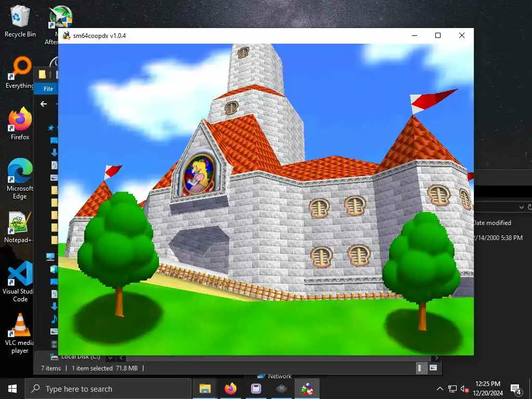Click the left arrow of Explorer's horizontal scrollbar
The height and width of the screenshot is (399, 532).
122,358
